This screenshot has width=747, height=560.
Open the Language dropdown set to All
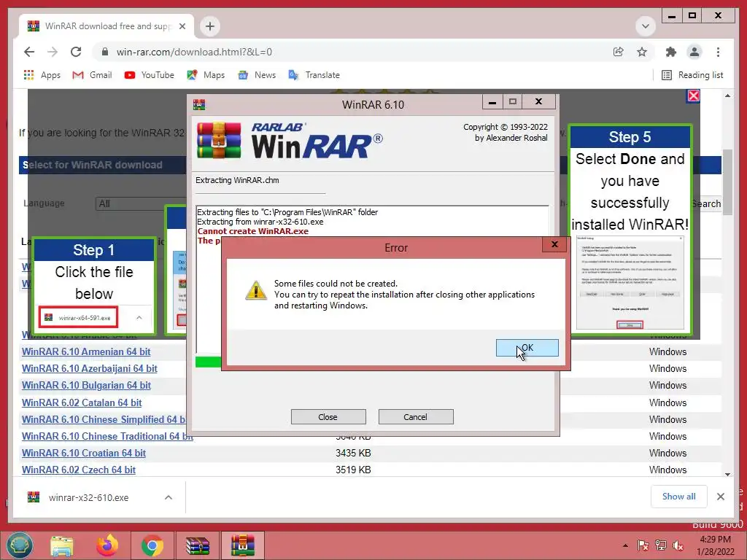click(141, 203)
